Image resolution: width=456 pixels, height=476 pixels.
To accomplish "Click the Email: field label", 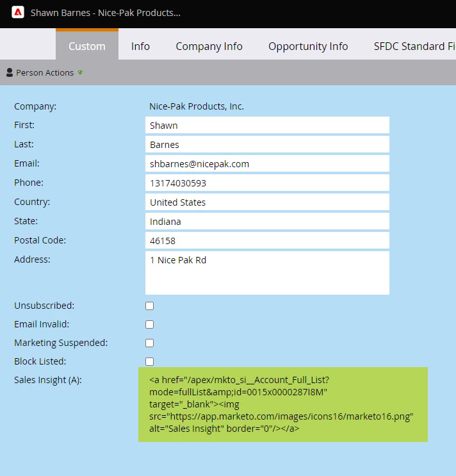I will 27,163.
